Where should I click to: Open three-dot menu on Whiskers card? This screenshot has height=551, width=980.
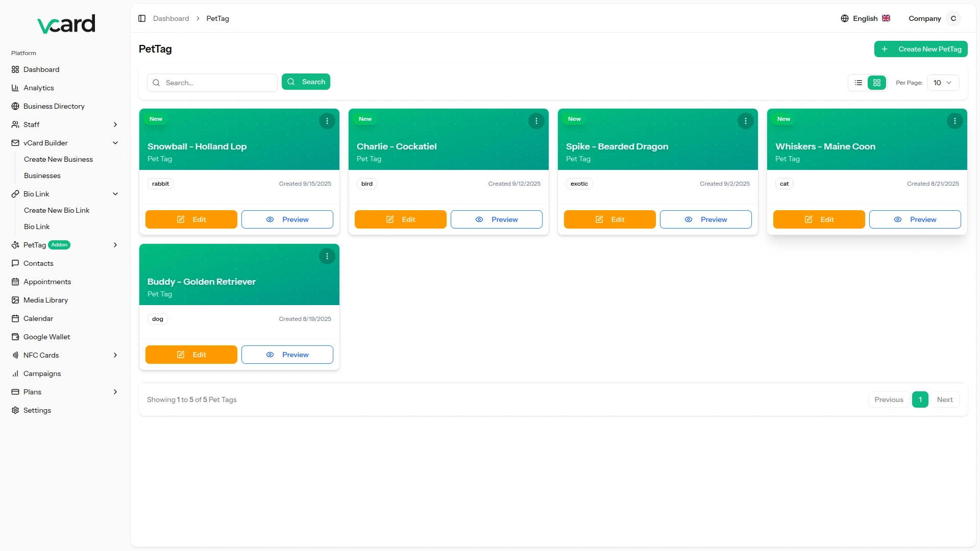coord(954,121)
